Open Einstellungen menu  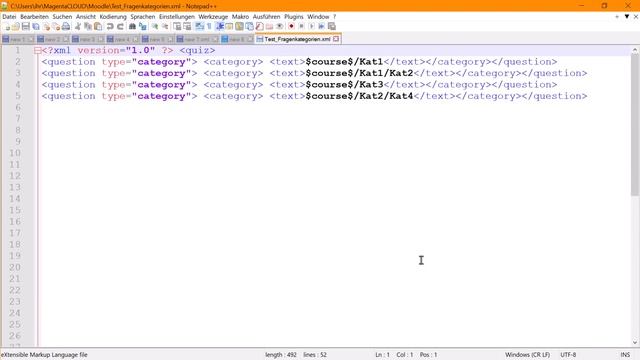click(177, 17)
